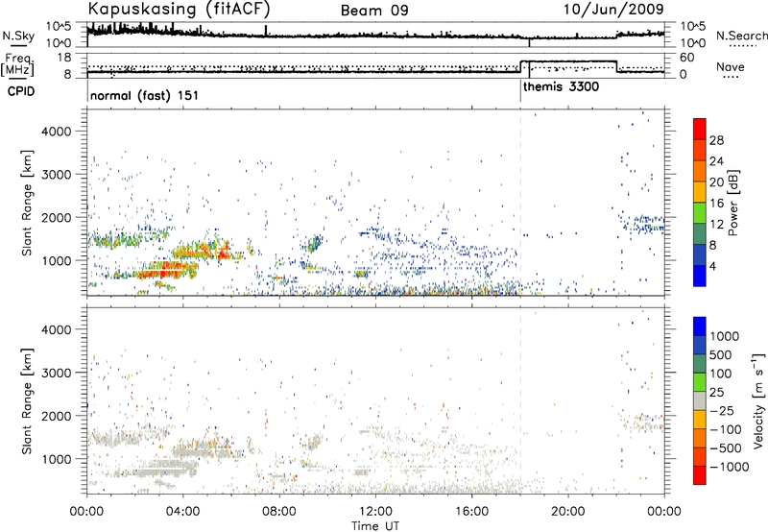Click the blue bottom of the power color bar
This screenshot has height=532, width=768.
click(700, 277)
